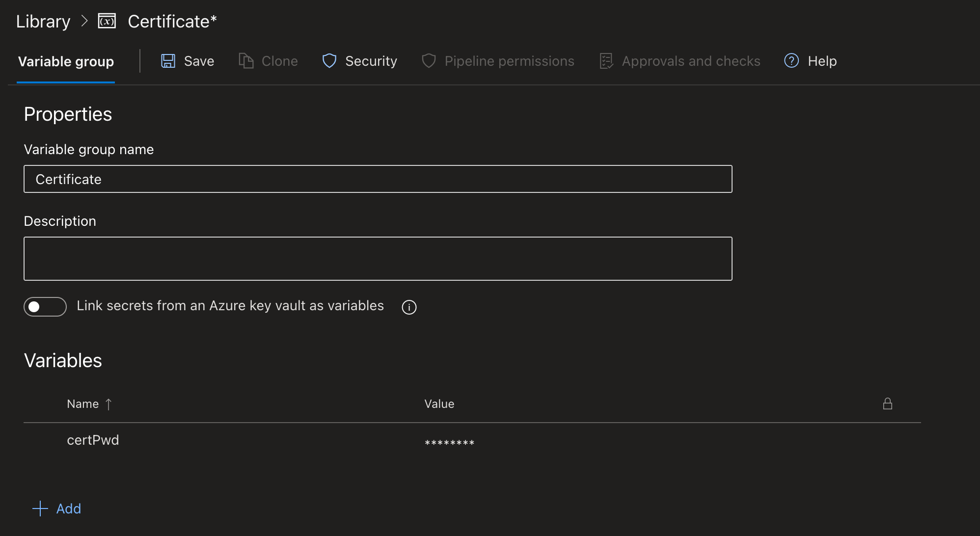Click the plus icon next to Add

pos(40,509)
